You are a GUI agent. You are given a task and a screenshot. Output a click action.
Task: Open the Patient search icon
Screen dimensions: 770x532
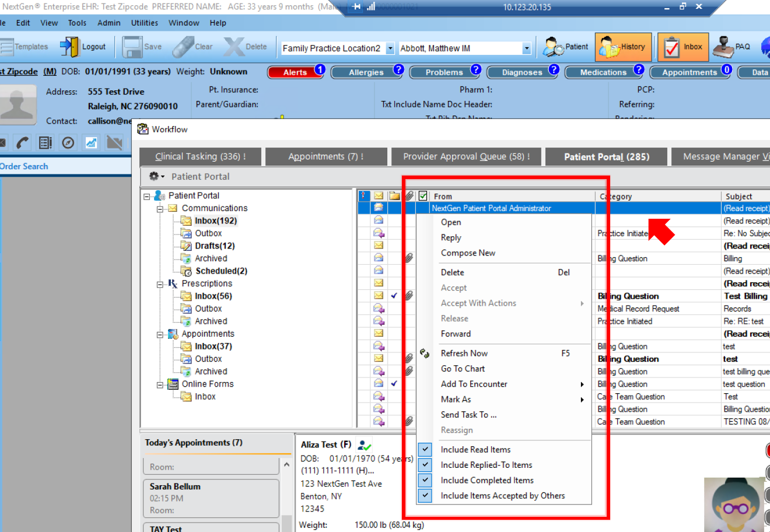552,47
